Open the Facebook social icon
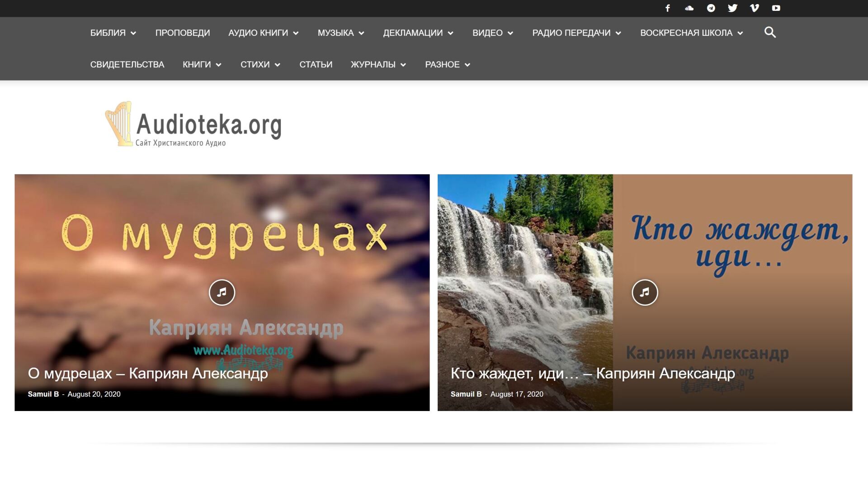The width and height of the screenshot is (868, 487). pos(667,8)
